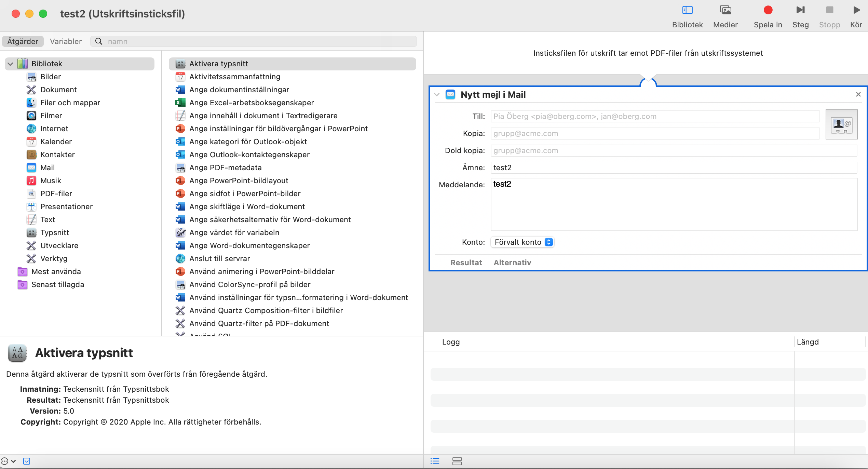Viewport: 868px width, 469px height.
Task: Toggle description panel checkbox icon at bottom
Action: click(27, 461)
